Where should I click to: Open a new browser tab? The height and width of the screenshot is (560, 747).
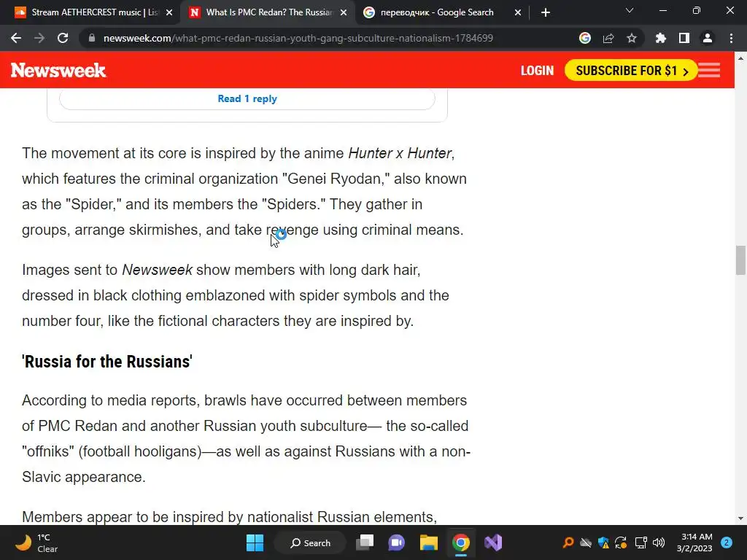(546, 12)
